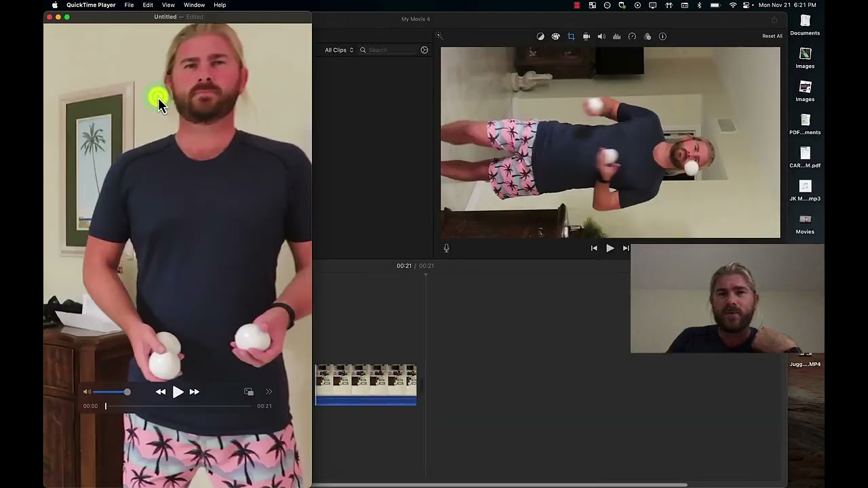
Task: Open the View menu
Action: point(168,5)
